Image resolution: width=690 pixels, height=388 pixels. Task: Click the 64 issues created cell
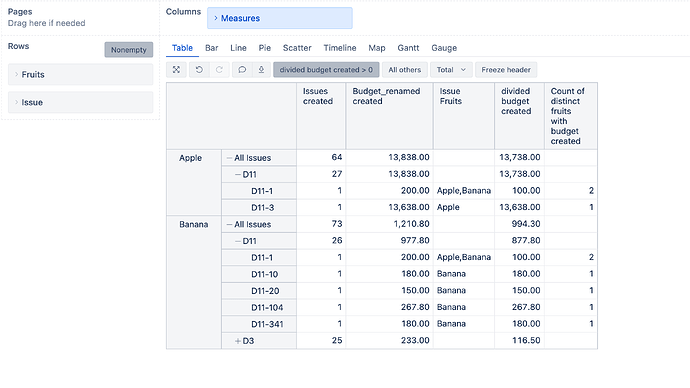(321, 157)
